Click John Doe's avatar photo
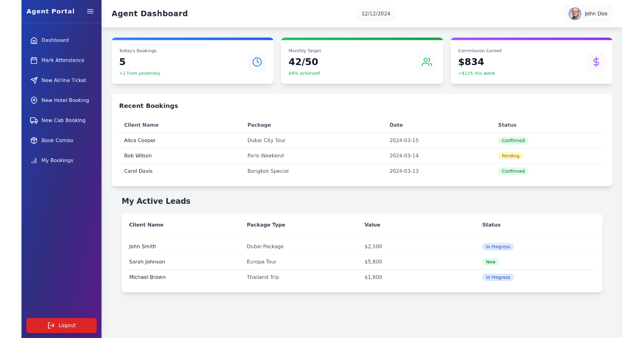Image resolution: width=644 pixels, height=338 pixels. click(x=574, y=13)
